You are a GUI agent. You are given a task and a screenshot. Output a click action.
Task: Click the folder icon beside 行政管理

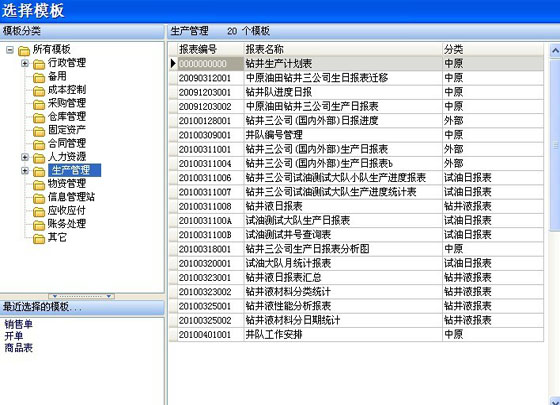point(39,64)
